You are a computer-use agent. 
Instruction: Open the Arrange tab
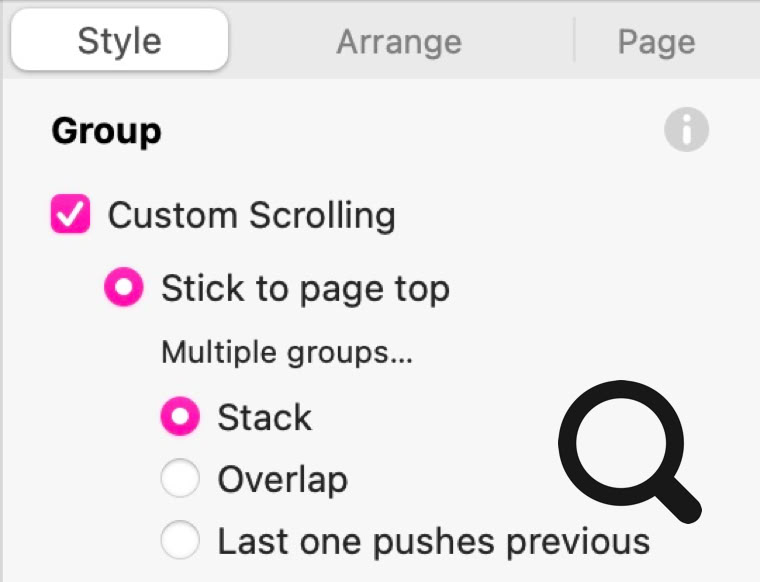point(399,42)
